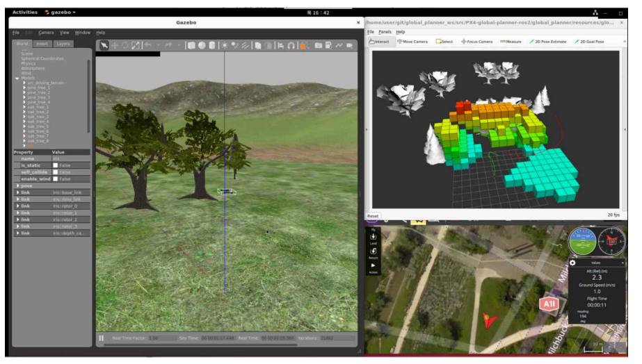642x364 pixels.
Task: Select the Measure tool in RViz
Action: 511,41
